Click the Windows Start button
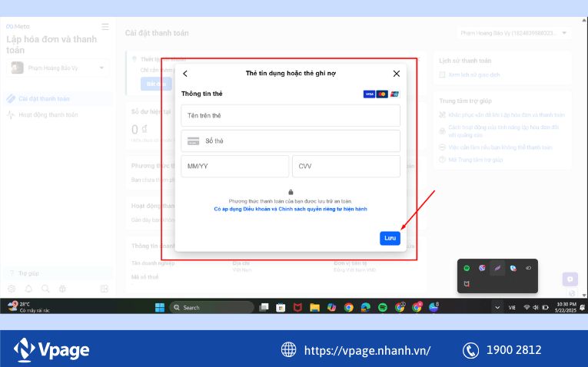This screenshot has width=588, height=367. 159,307
